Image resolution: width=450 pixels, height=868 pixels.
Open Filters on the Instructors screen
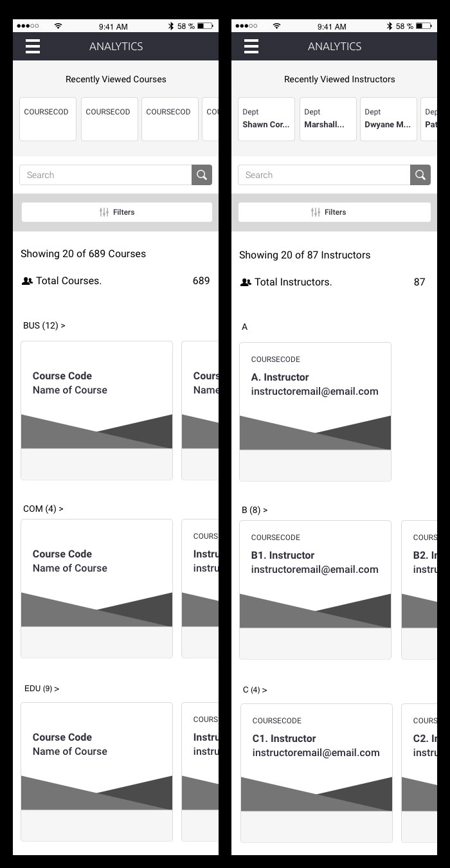point(334,212)
